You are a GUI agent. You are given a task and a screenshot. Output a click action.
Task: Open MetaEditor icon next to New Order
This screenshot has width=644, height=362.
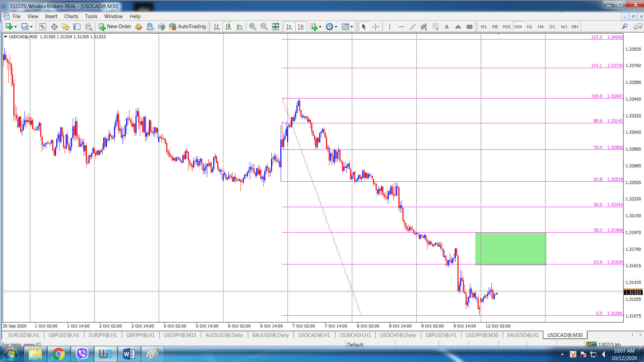[x=139, y=27]
